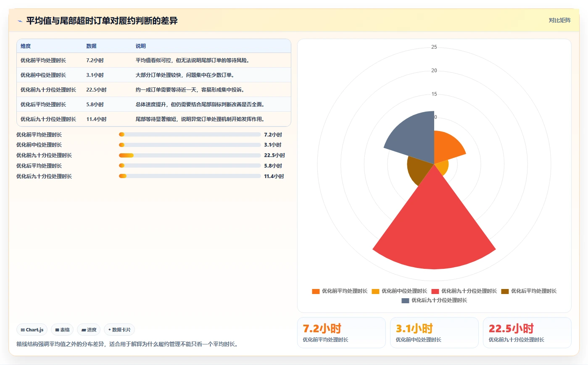Select table cell 优化后平均处理时长
The image size is (588, 365).
tap(43, 105)
